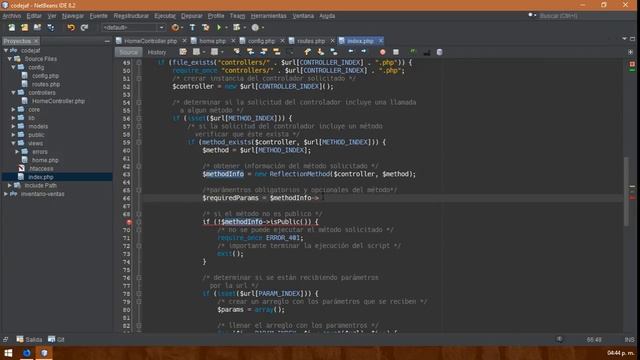The image size is (640, 360).
Task: Click the Last Edit icon in the editor toolbar
Action: (x=183, y=52)
